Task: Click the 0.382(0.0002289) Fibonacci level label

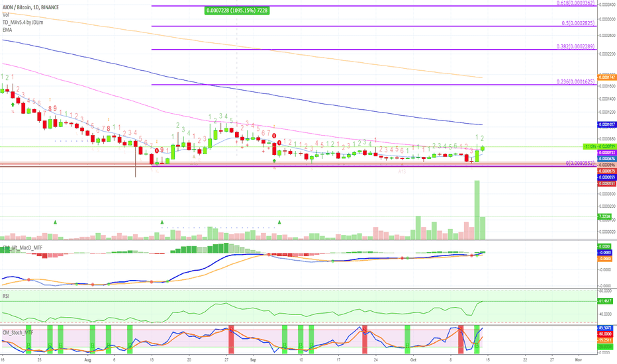Action: point(575,46)
